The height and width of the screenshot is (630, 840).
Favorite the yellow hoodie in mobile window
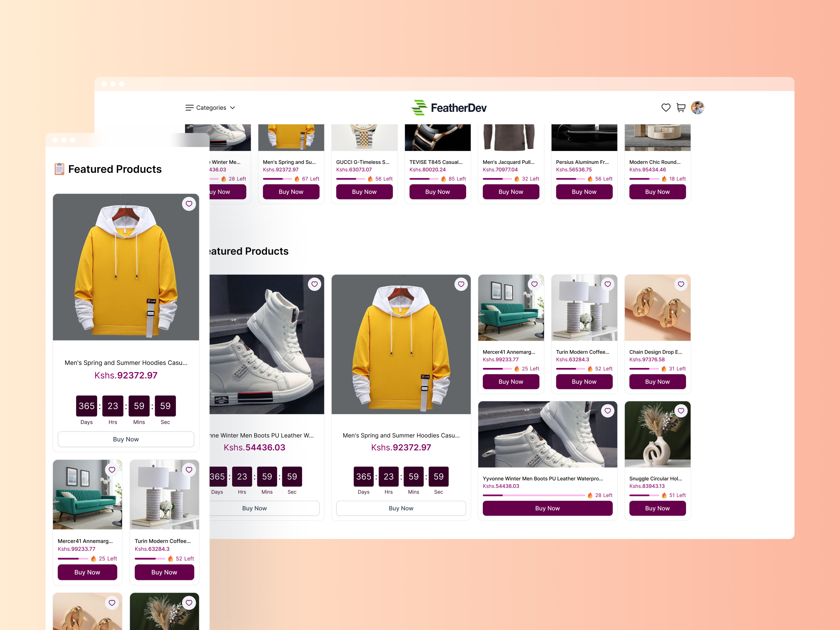pos(189,204)
